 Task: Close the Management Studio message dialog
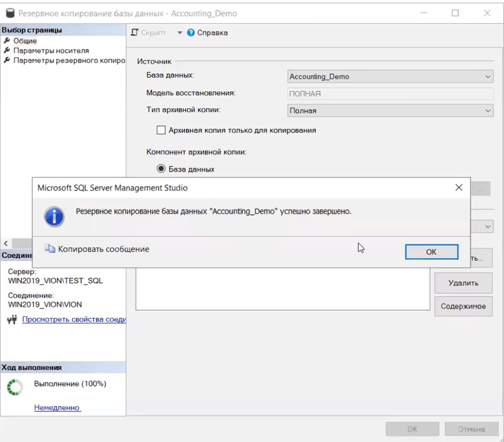pos(459,188)
